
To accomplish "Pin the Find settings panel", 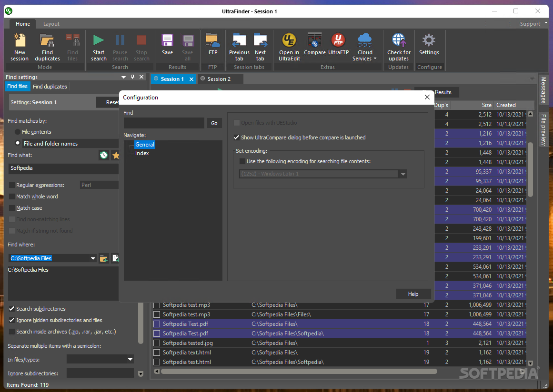I will point(132,77).
